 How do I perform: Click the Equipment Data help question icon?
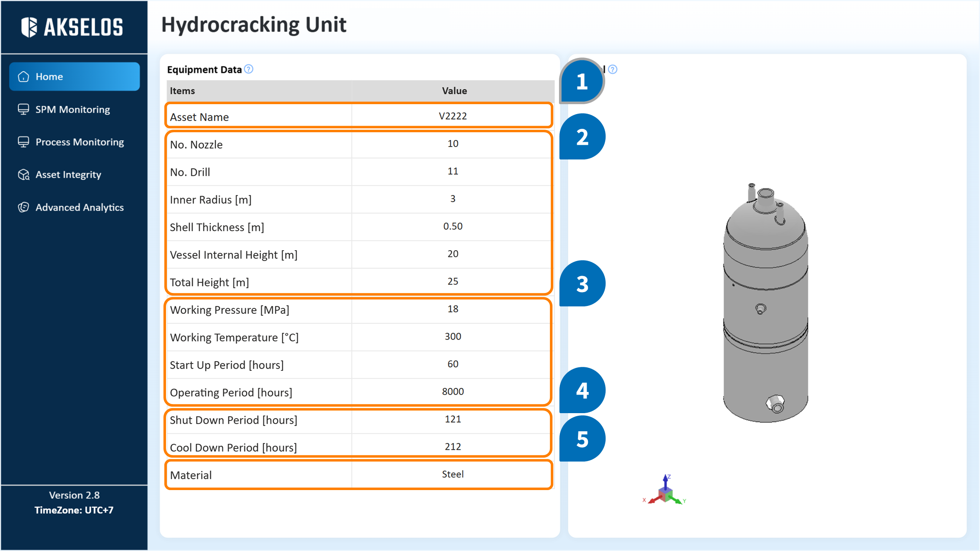249,69
